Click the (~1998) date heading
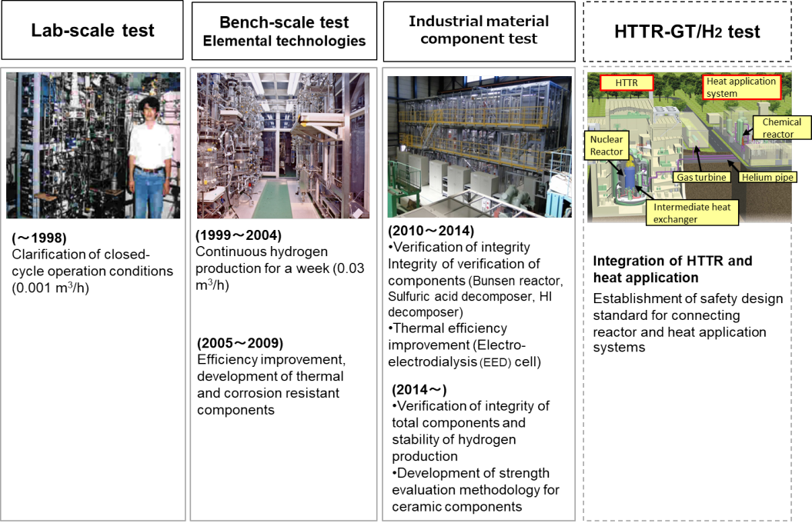 39,238
